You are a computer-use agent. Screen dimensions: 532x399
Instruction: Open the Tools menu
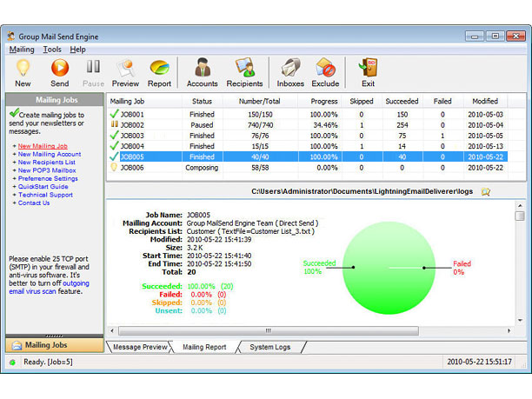coord(52,50)
